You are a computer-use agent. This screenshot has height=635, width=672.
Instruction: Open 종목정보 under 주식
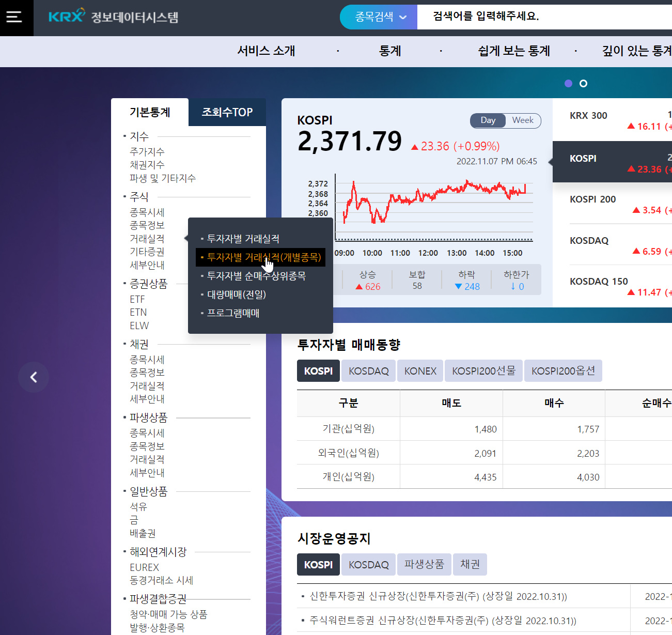coord(147,225)
